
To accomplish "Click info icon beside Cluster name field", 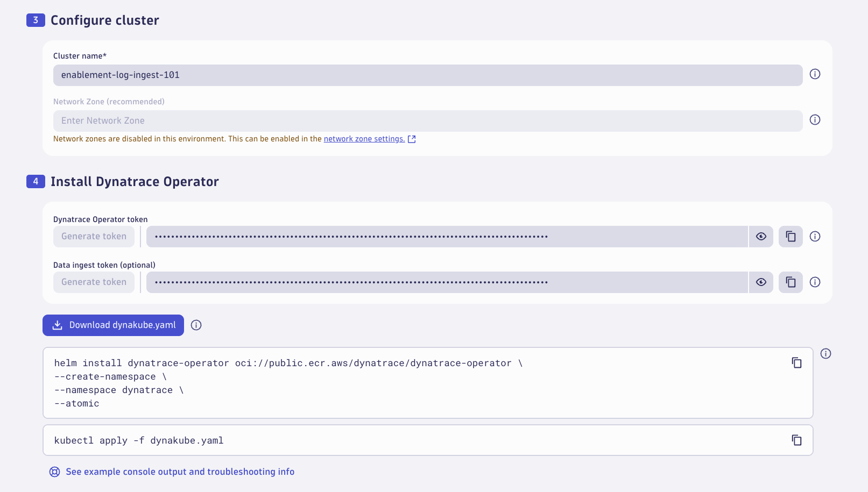I will tap(815, 74).
